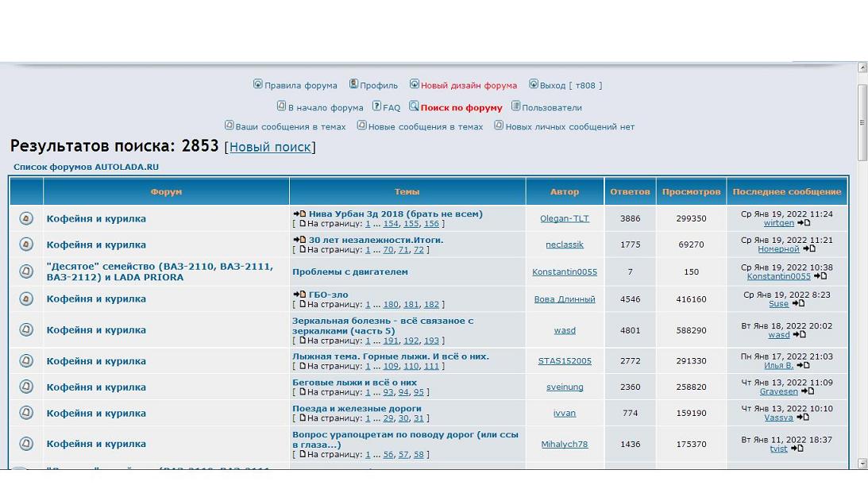Screen dimensions: 868x489
Task: Click the icon beside "Пользователи"
Action: (516, 106)
